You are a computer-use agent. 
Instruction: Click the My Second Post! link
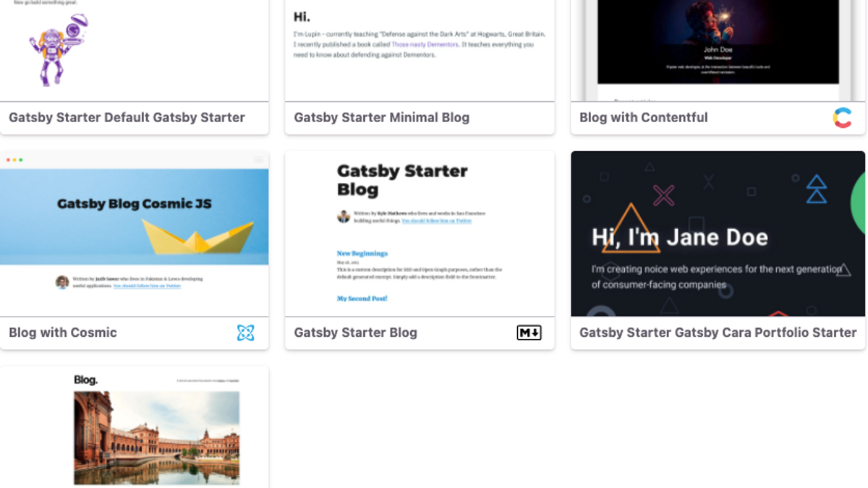(x=362, y=298)
